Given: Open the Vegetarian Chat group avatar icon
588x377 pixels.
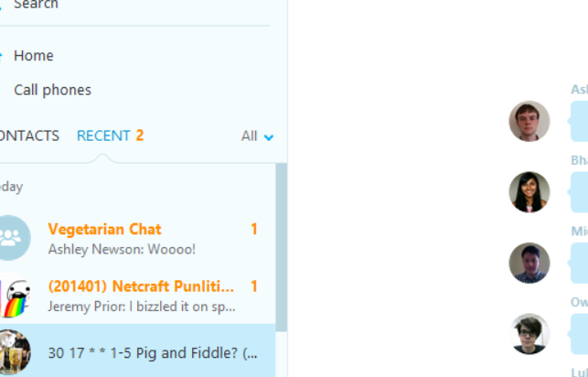Looking at the screenshot, I should [13, 237].
